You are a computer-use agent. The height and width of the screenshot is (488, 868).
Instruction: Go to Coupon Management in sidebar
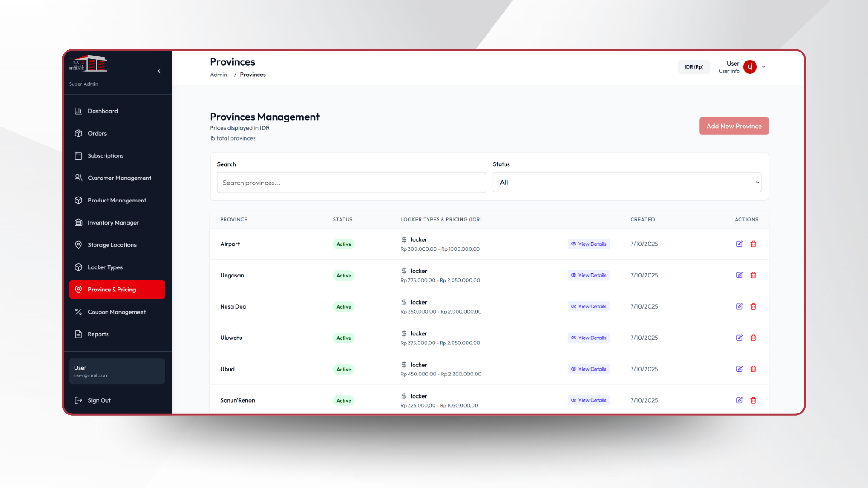coord(116,312)
